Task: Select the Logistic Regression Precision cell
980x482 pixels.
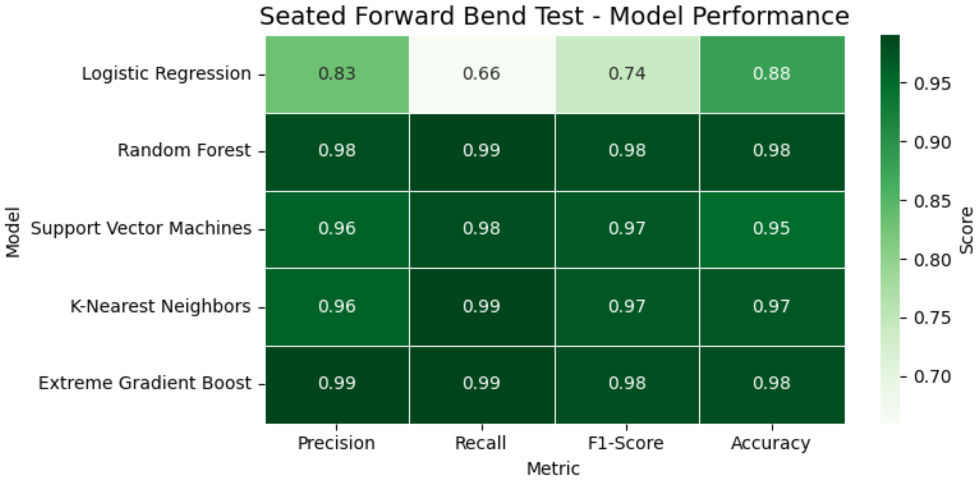Action: (x=337, y=74)
